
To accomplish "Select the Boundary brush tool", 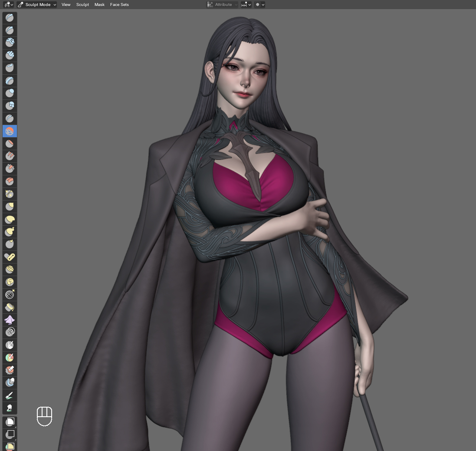I will [10, 307].
